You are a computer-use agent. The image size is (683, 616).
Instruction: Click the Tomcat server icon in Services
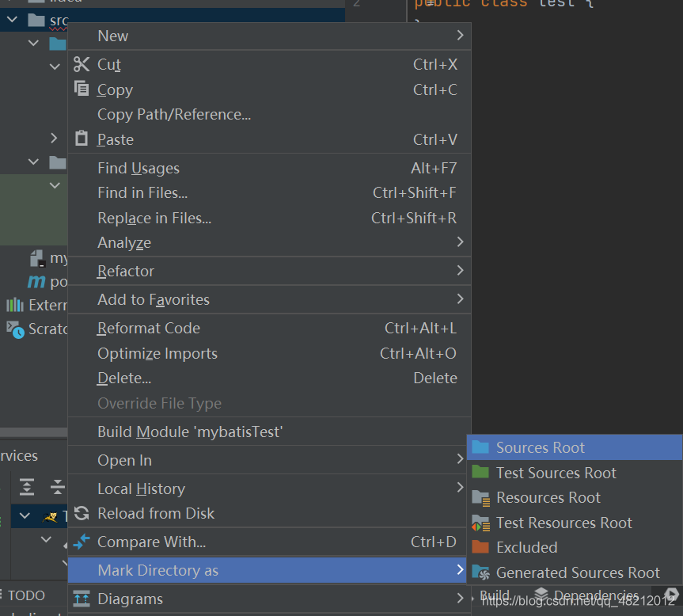click(51, 517)
